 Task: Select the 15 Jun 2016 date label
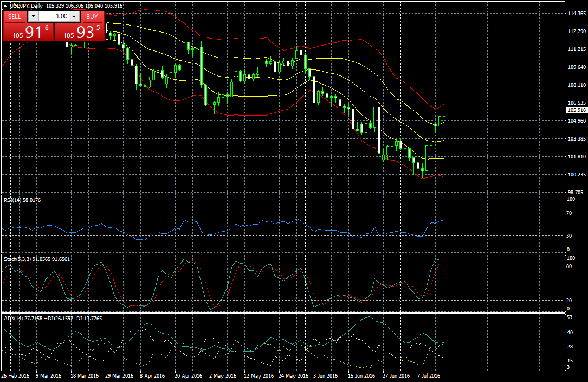pos(361,375)
